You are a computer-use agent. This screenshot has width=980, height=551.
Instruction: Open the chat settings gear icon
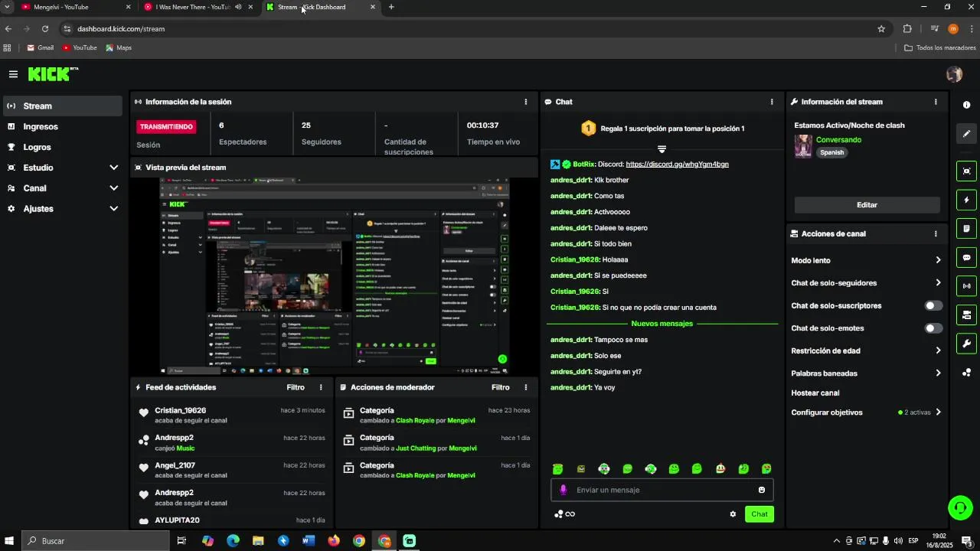733,514
